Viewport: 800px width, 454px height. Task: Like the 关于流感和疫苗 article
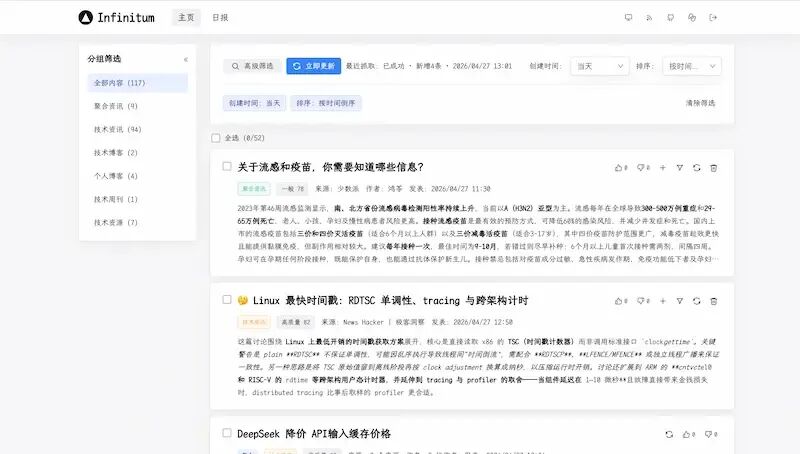coord(621,168)
